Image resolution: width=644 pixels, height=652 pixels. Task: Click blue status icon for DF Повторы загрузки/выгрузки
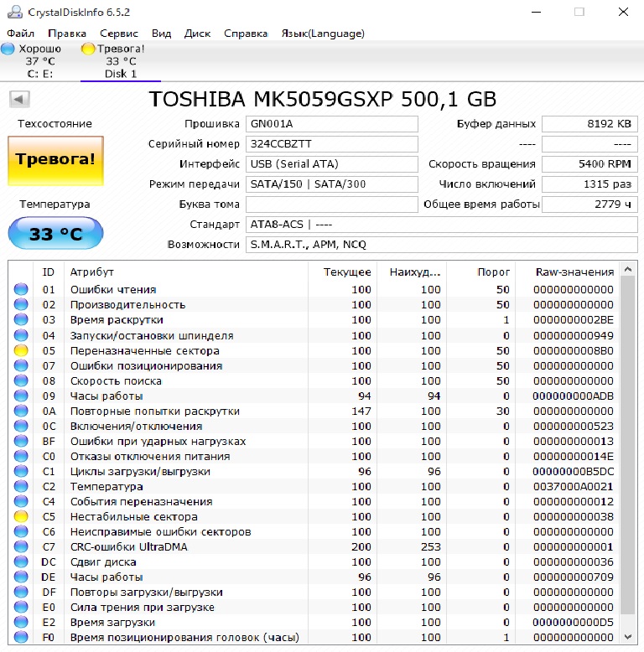click(x=21, y=592)
